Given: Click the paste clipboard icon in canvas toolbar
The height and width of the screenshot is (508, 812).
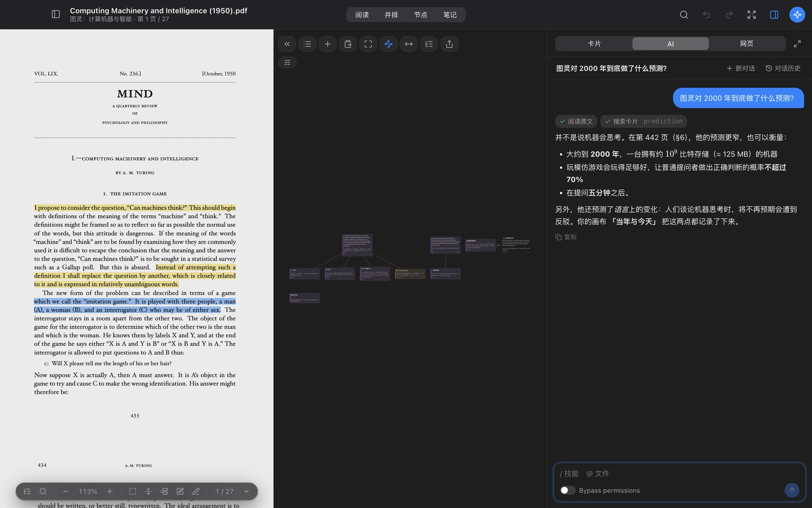Looking at the screenshot, I should click(348, 44).
